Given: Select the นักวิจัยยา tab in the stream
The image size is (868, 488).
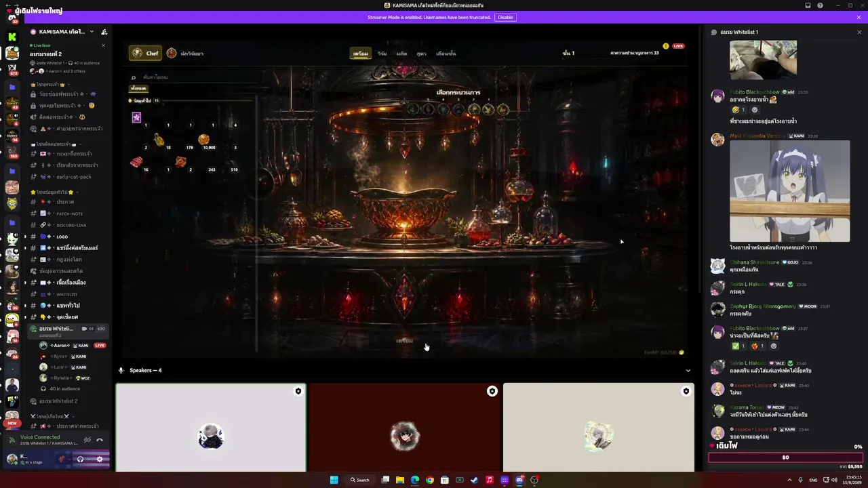Looking at the screenshot, I should (185, 53).
